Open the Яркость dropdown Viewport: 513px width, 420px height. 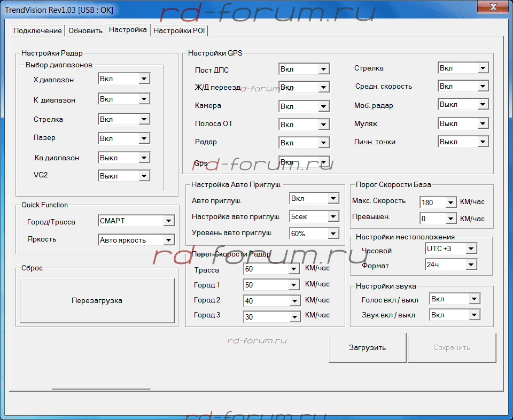pos(136,240)
